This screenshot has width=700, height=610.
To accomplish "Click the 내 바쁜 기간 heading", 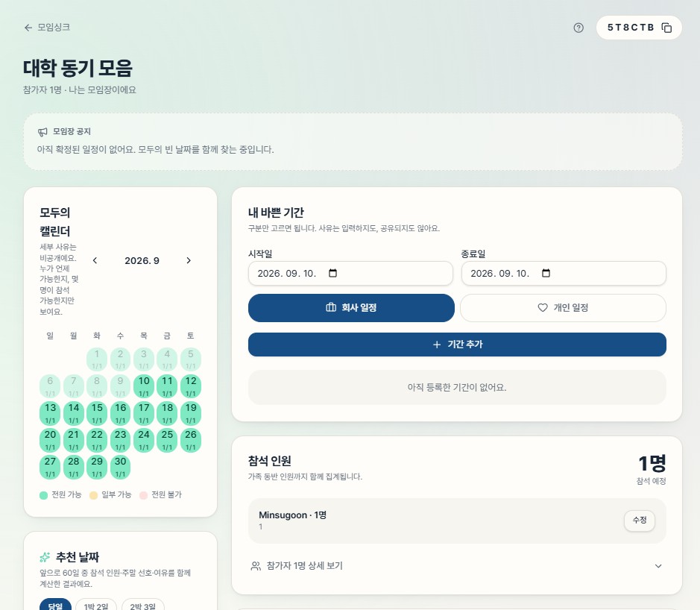I will pos(276,213).
